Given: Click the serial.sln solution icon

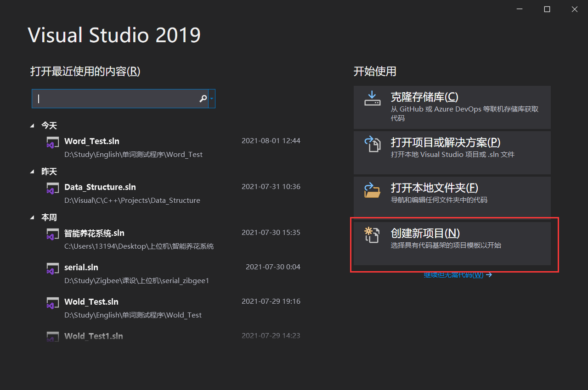Looking at the screenshot, I should pos(52,268).
